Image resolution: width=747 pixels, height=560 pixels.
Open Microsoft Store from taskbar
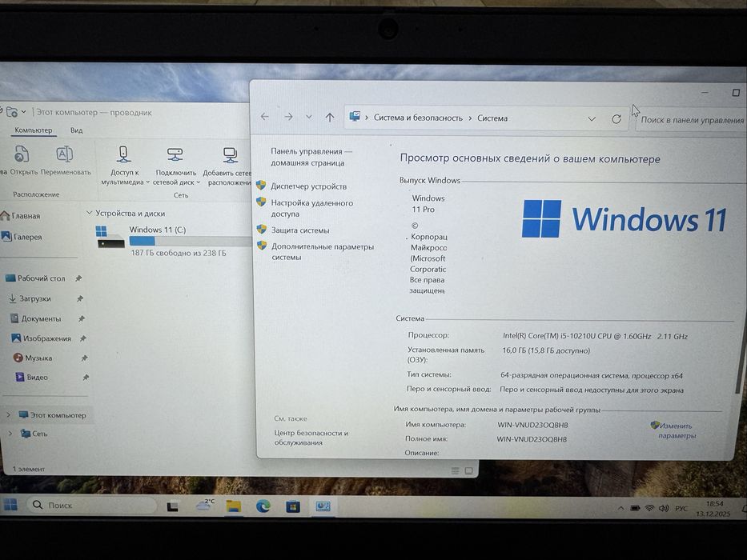(292, 506)
